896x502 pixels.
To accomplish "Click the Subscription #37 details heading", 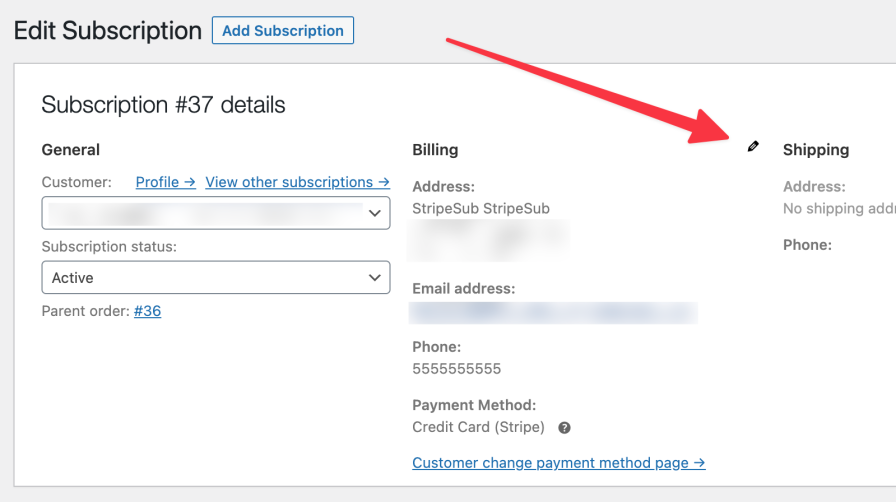I will click(163, 105).
